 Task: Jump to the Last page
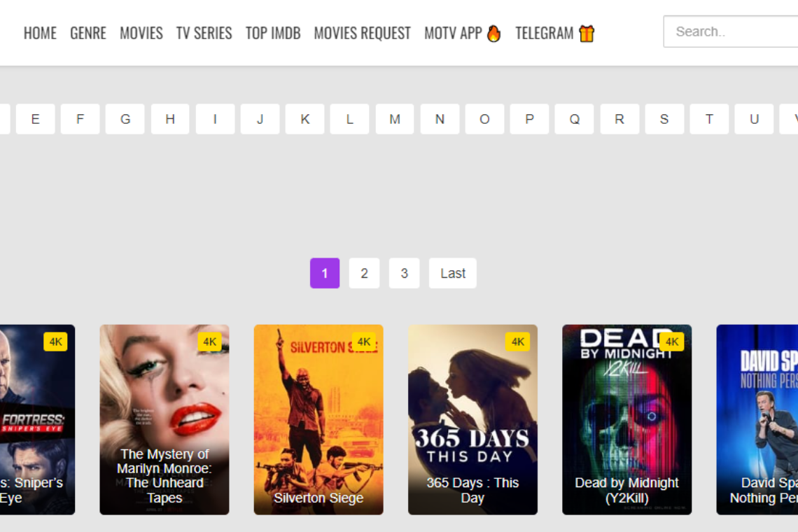coord(453,274)
